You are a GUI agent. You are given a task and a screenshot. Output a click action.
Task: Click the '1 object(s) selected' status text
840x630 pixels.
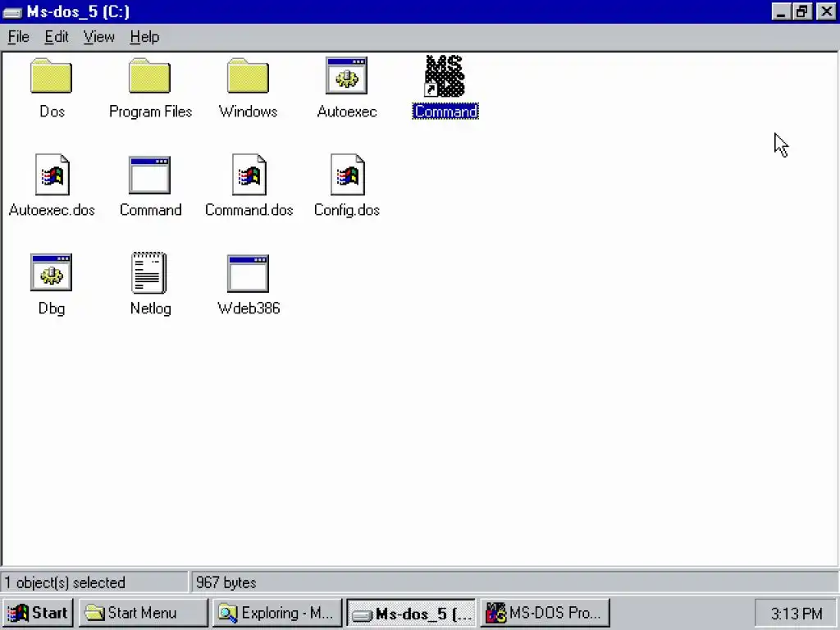point(65,582)
